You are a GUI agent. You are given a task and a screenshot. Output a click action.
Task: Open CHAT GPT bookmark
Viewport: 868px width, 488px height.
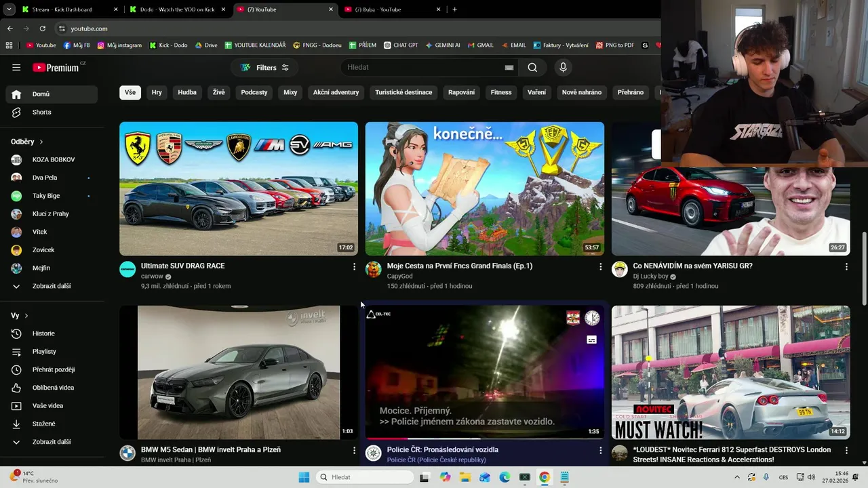[x=401, y=45]
